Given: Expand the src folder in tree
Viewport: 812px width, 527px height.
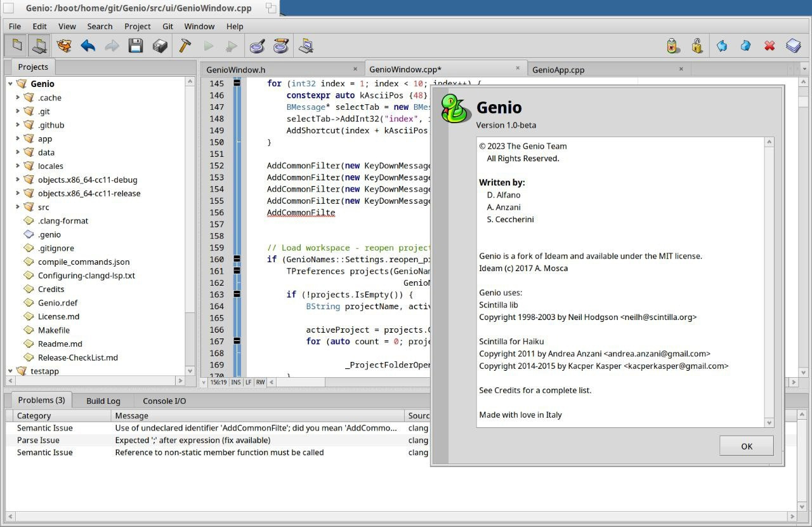Looking at the screenshot, I should [x=18, y=207].
